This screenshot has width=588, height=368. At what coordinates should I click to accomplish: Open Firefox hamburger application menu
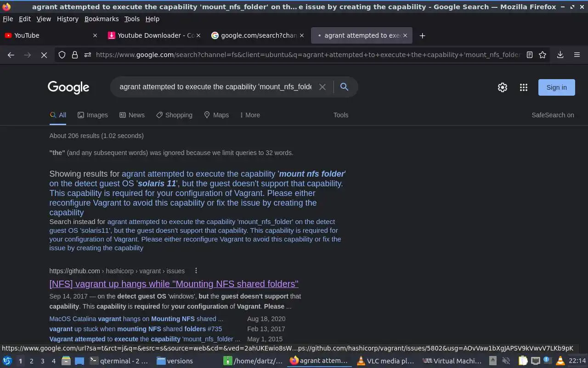click(577, 55)
